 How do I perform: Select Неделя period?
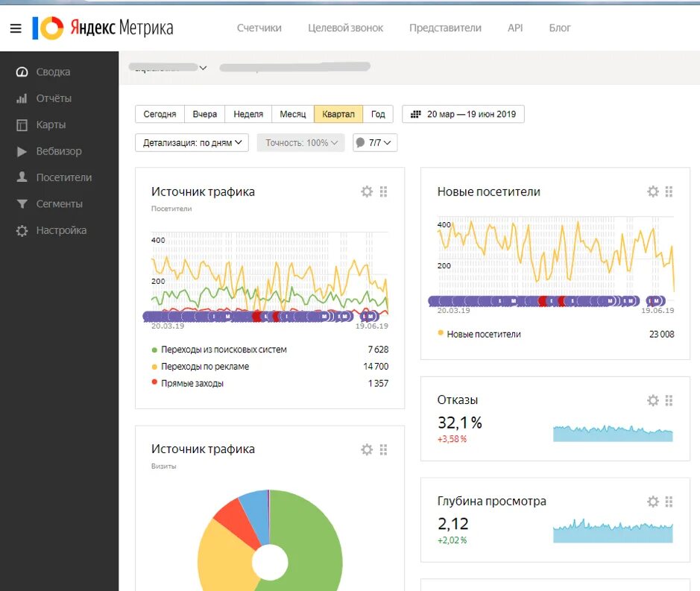click(248, 114)
